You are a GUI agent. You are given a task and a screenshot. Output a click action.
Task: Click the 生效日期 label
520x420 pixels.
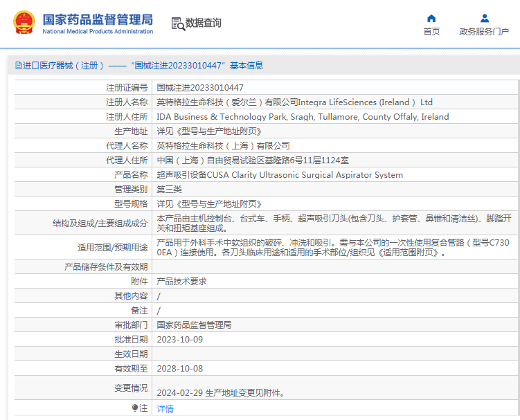coord(131,354)
